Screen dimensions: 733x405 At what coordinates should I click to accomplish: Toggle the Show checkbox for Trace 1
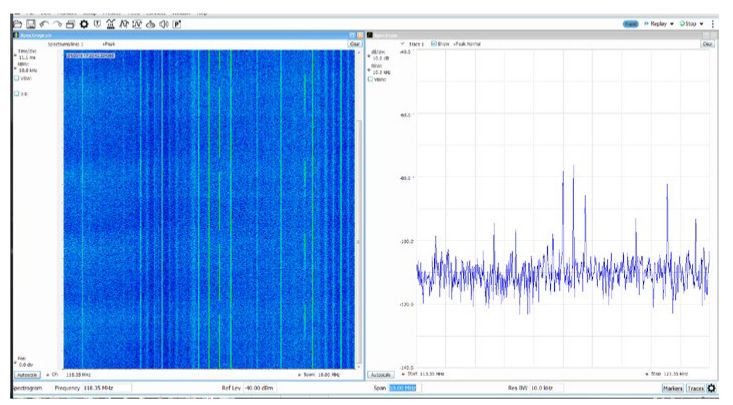433,44
